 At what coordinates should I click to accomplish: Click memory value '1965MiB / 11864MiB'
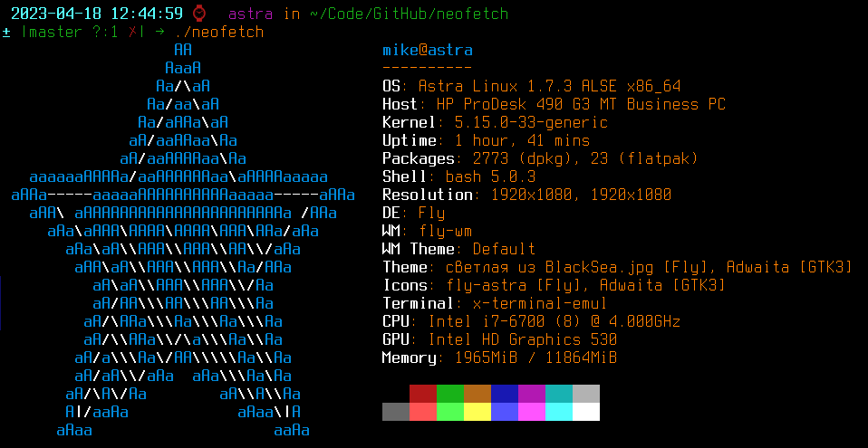click(535, 357)
